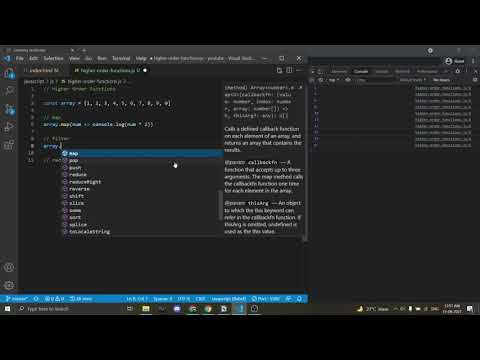Screen dimensions: 480x360
Task: Click the weather widget on taskbar
Action: [x=372, y=309]
